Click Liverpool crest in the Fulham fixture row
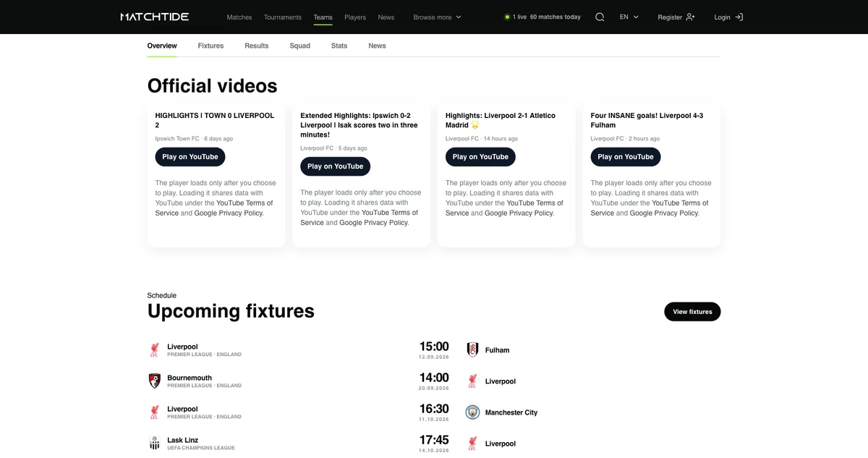Image resolution: width=868 pixels, height=458 pixels. [154, 350]
